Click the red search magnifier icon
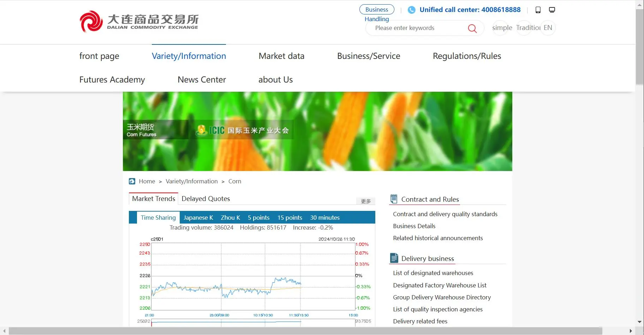Screen dimensions: 644x335 pos(472,28)
